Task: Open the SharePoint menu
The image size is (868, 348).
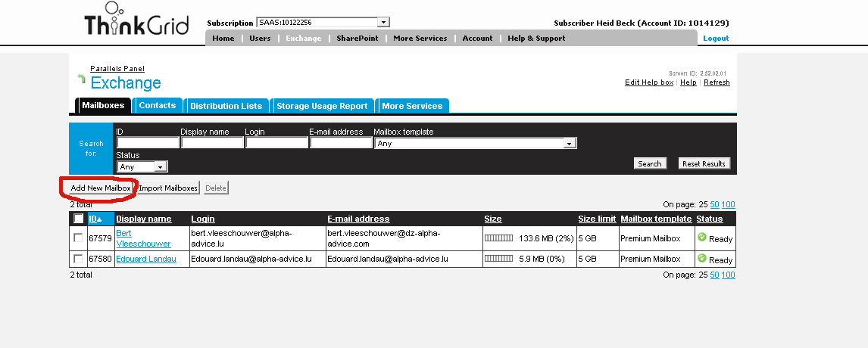Action: point(357,38)
